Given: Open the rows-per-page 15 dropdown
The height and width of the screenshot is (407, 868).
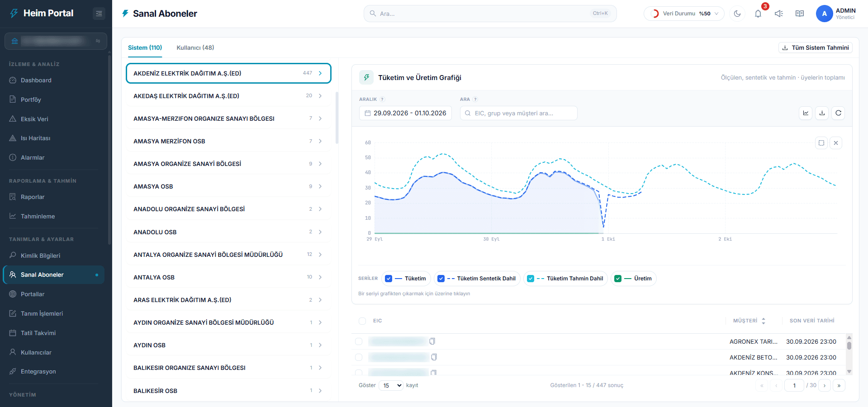Looking at the screenshot, I should (391, 385).
